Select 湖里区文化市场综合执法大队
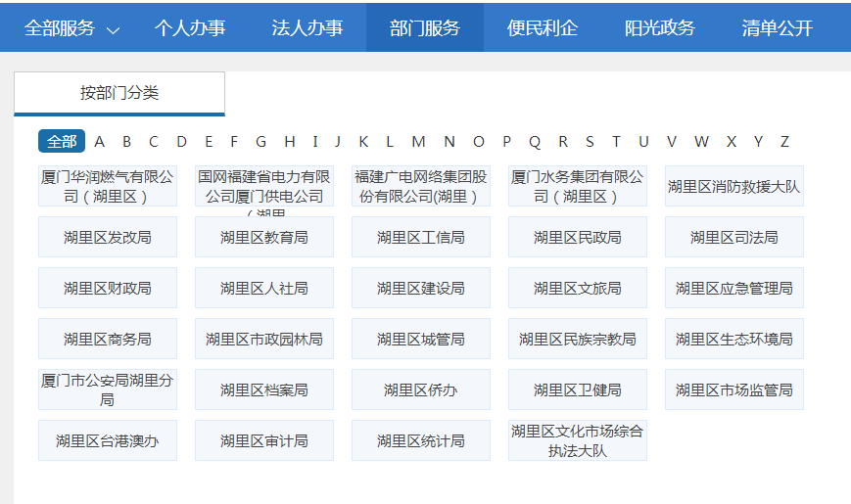851x504 pixels. tap(577, 440)
